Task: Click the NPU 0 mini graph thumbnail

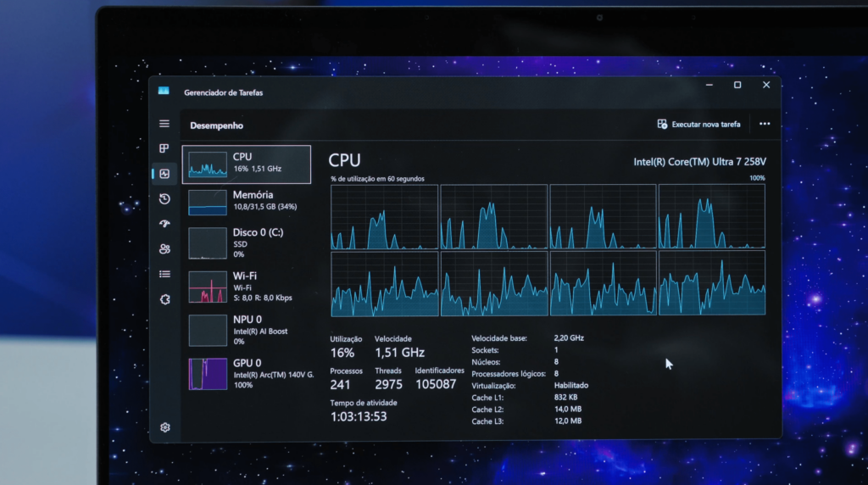Action: (x=208, y=331)
